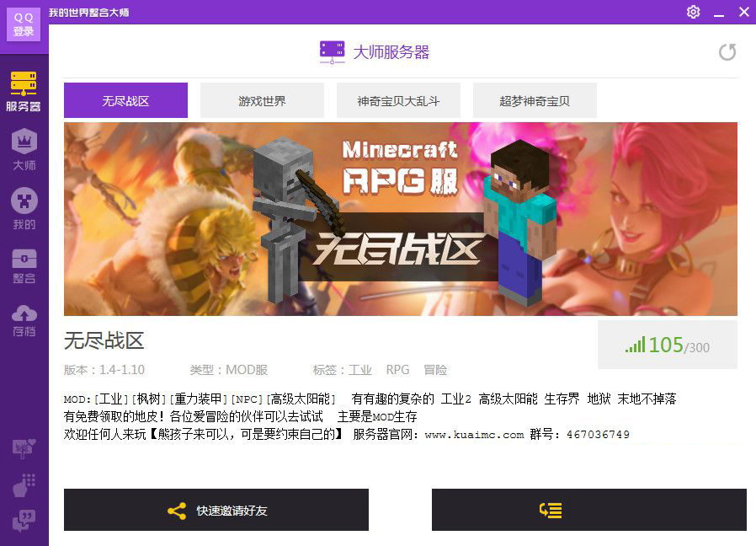
Task: Switch to the 神奇宝贝大乱斗 tab
Action: (398, 100)
